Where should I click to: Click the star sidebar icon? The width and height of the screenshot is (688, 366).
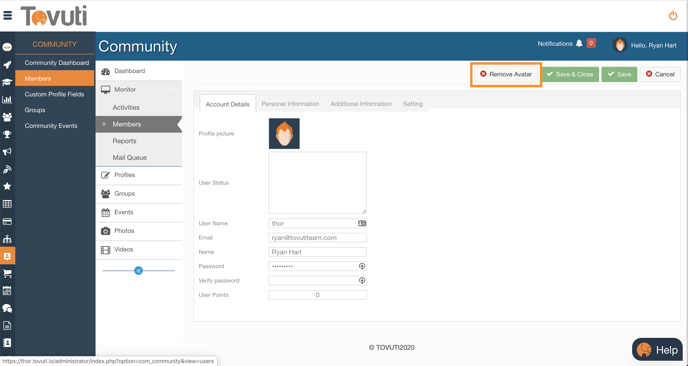(7, 187)
